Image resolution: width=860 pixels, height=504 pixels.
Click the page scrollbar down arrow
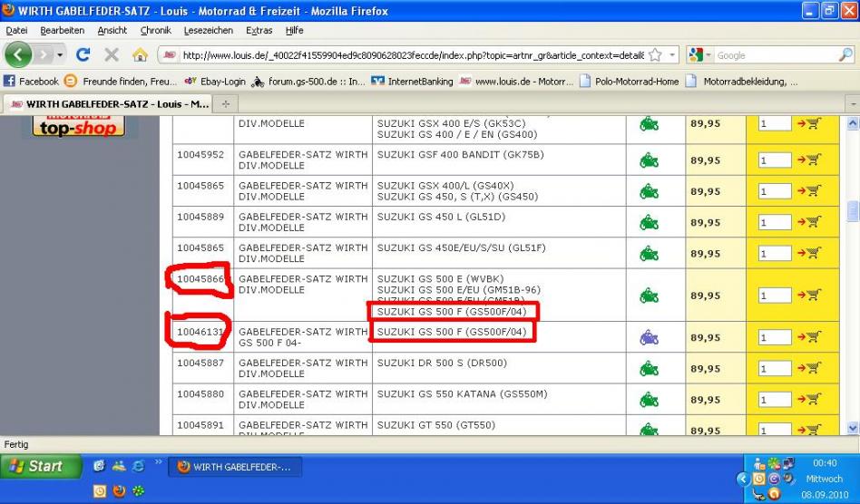point(853,428)
